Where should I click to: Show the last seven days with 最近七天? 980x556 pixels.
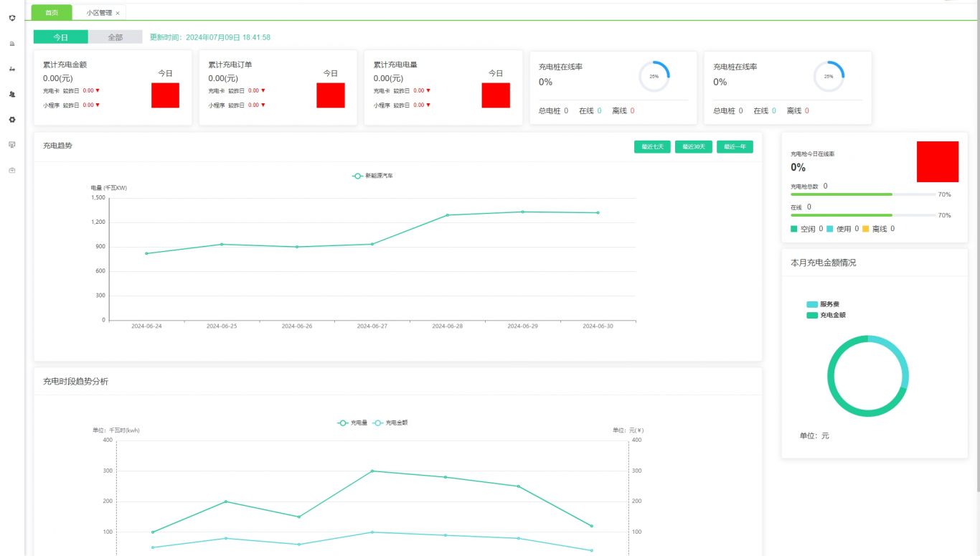pos(652,146)
